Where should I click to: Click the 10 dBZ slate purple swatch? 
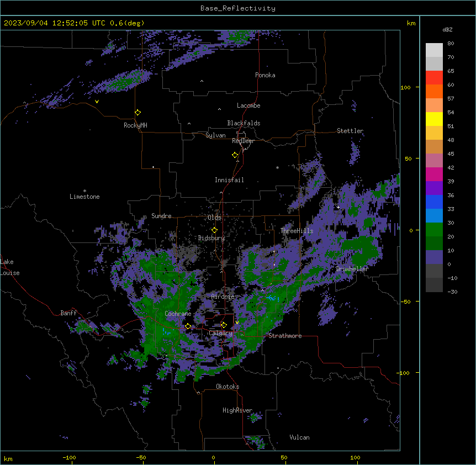coord(434,257)
